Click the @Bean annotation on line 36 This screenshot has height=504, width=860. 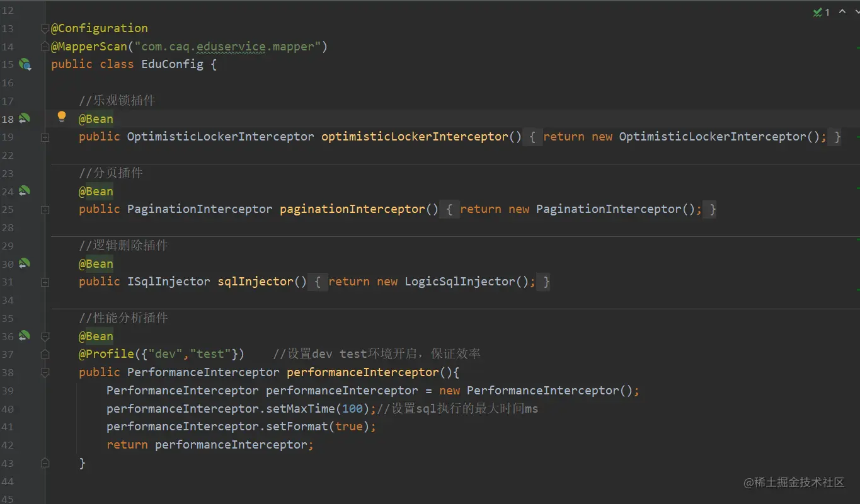[x=96, y=336]
